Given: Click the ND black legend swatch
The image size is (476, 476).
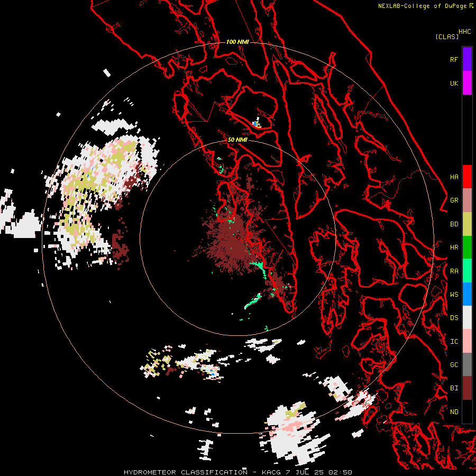Looking at the screenshot, I should click(467, 411).
